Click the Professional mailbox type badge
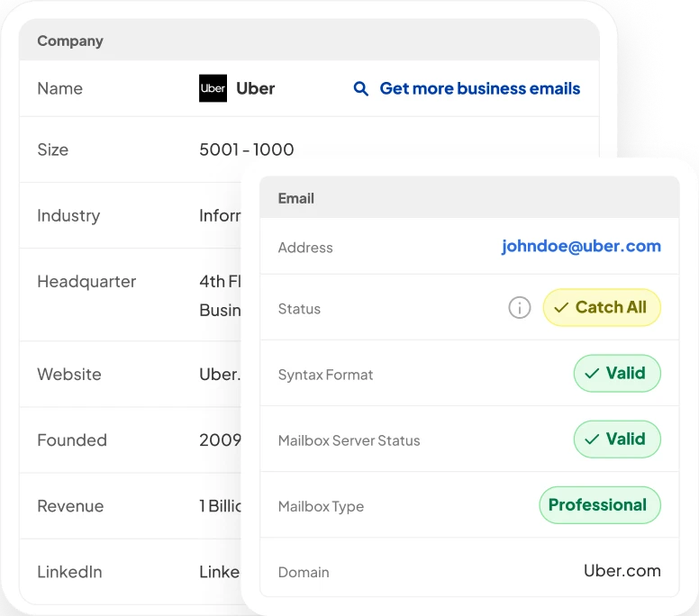Image resolution: width=699 pixels, height=616 pixels. click(600, 505)
